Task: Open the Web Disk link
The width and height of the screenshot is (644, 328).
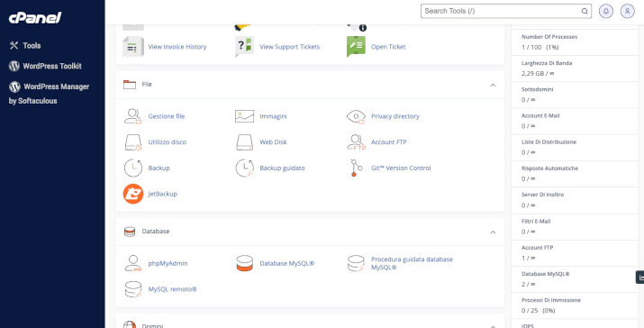Action: [x=273, y=142]
